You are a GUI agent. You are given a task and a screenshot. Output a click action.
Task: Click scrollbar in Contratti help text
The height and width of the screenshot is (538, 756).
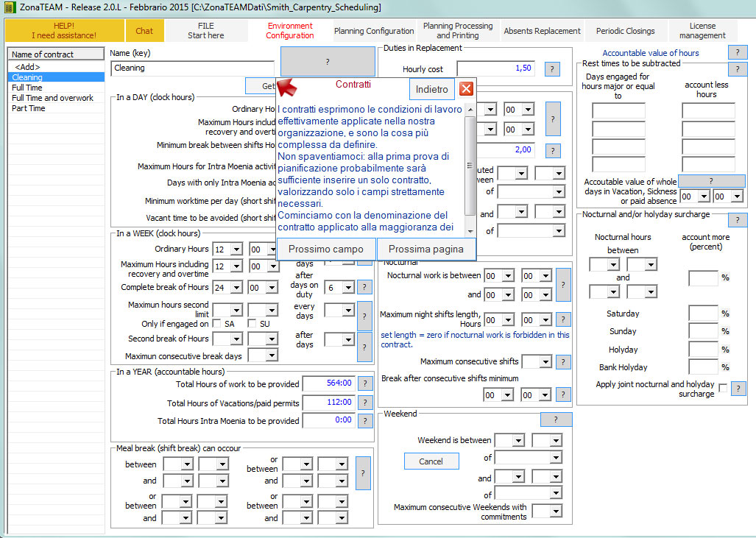click(470, 166)
